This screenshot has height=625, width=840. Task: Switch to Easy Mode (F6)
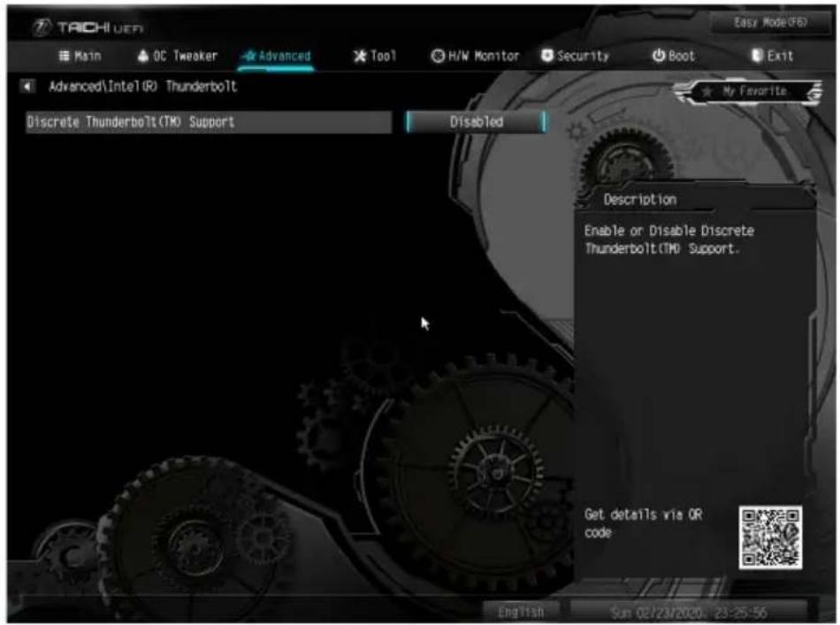(770, 22)
